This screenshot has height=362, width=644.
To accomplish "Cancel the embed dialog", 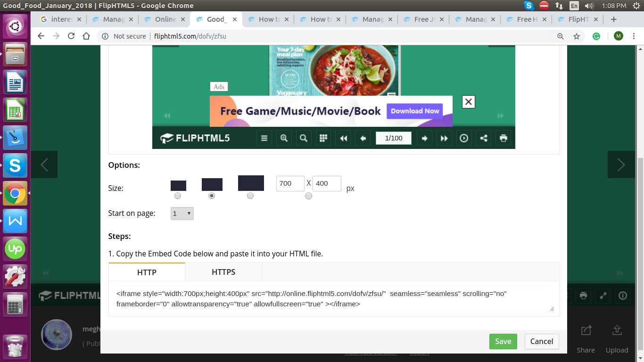I will [541, 341].
